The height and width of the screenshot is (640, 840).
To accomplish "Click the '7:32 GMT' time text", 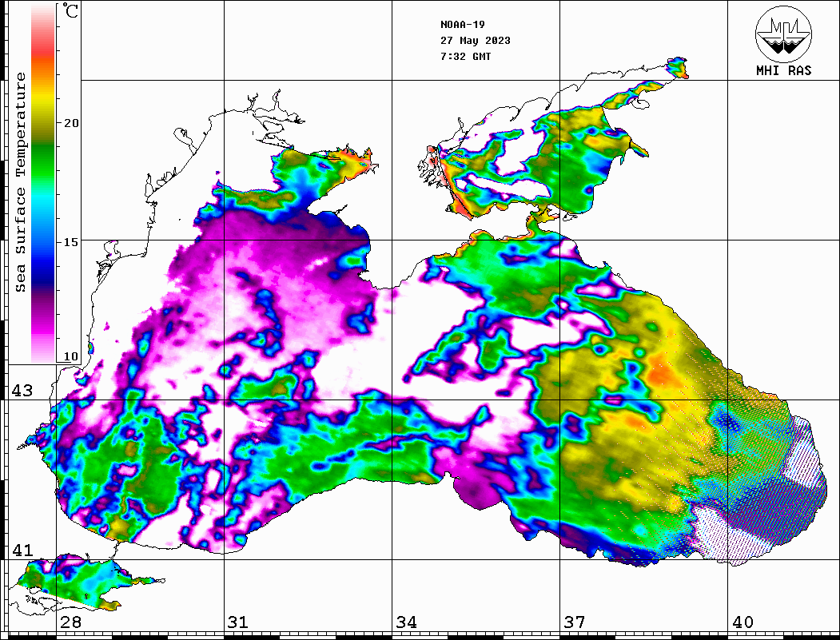I will [465, 56].
